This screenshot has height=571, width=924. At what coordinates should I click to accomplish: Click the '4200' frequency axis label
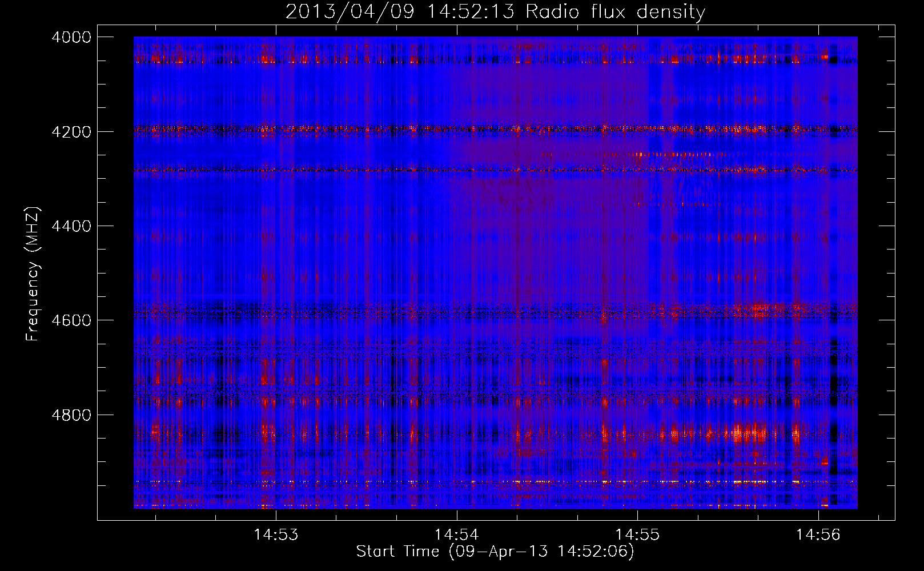point(71,132)
